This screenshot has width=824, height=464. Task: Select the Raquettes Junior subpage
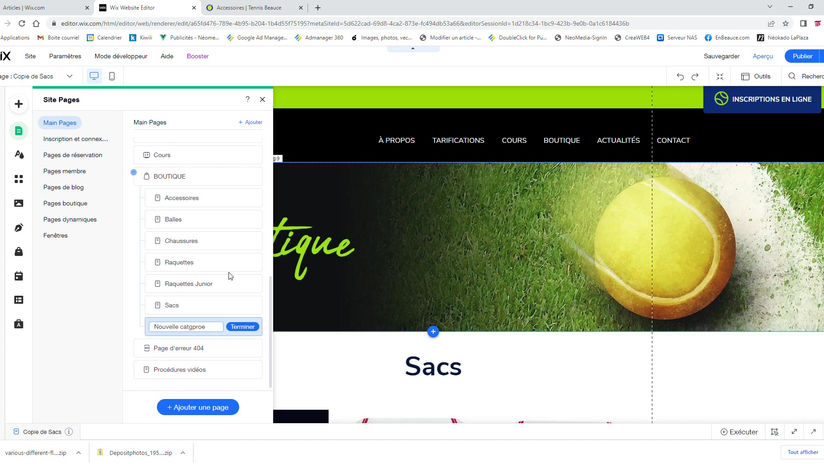pos(203,284)
